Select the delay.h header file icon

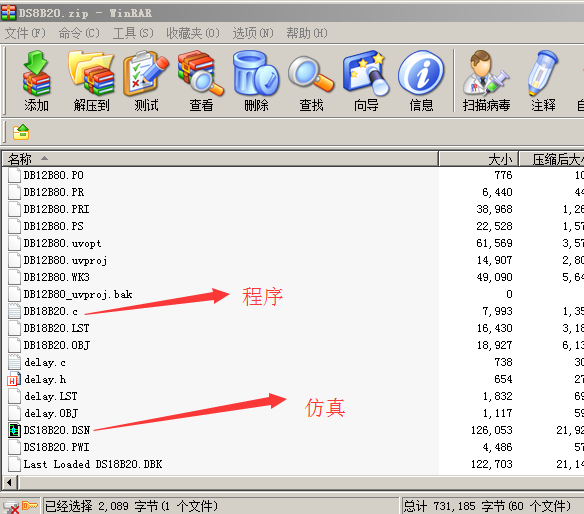[14, 379]
